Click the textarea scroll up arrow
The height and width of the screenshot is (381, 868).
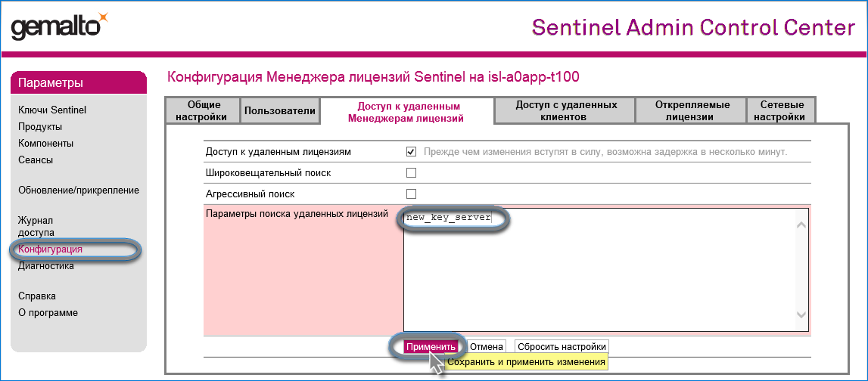click(801, 225)
